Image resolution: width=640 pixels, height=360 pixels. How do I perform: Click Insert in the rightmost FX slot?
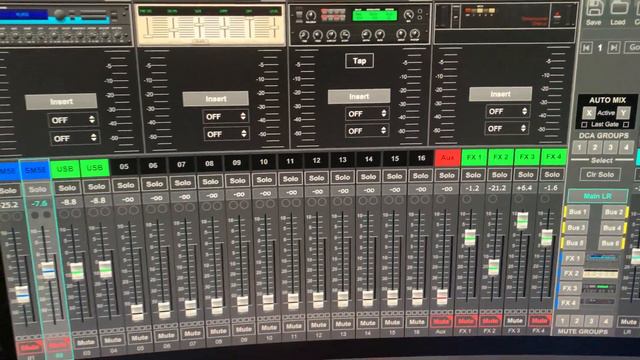point(500,94)
